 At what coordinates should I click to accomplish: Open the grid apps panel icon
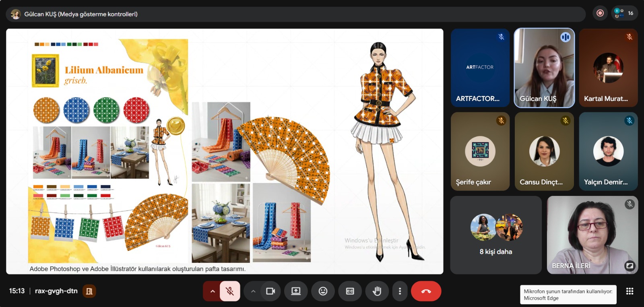[x=630, y=291]
